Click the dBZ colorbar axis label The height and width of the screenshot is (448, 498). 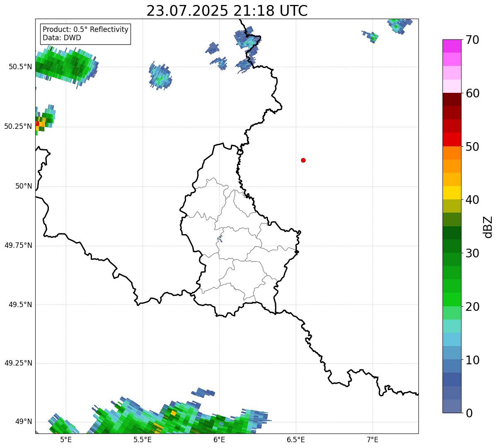click(x=488, y=227)
